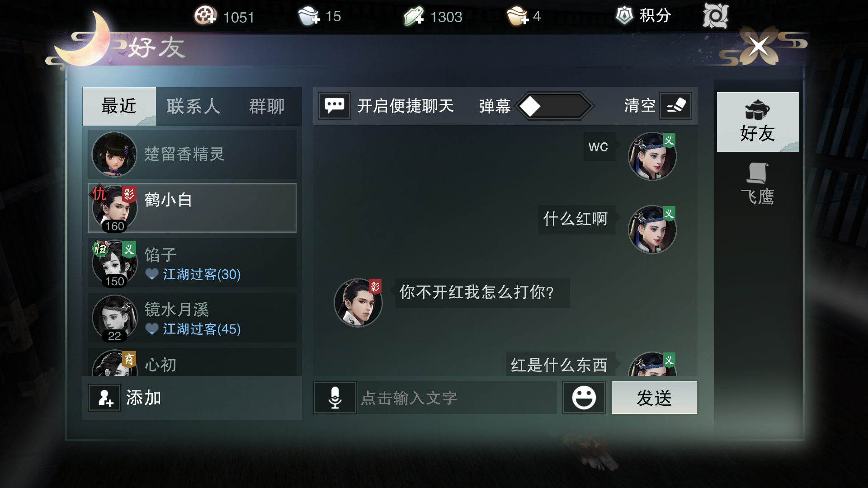Open the emoji smiley picker
Screen dimensions: 868x488
(584, 398)
